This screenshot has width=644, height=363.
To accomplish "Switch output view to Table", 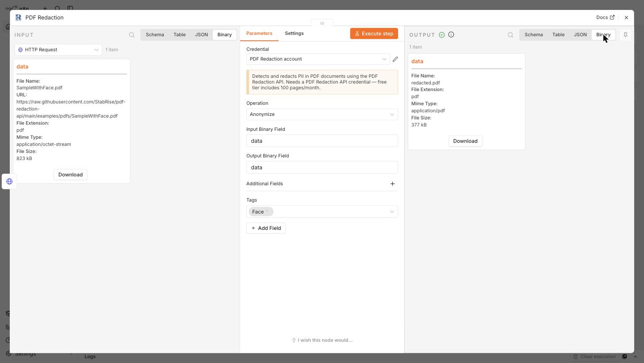I will (558, 34).
